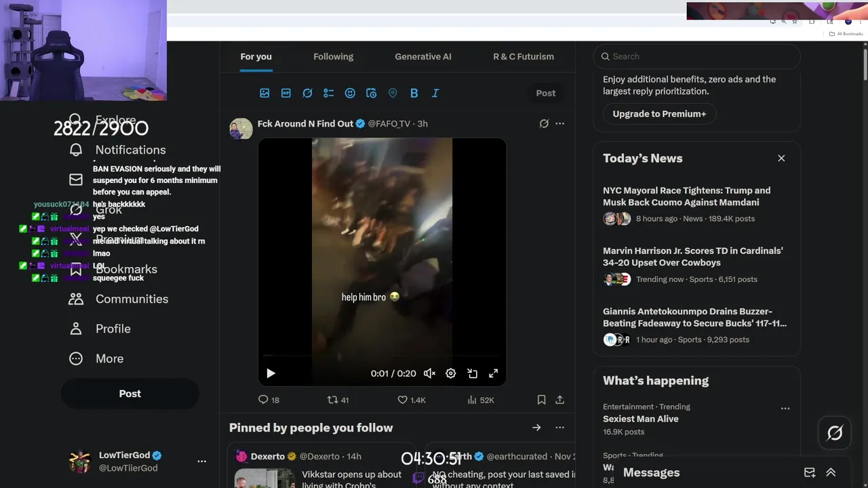
Task: Compose new message in Messages bar
Action: point(810,472)
